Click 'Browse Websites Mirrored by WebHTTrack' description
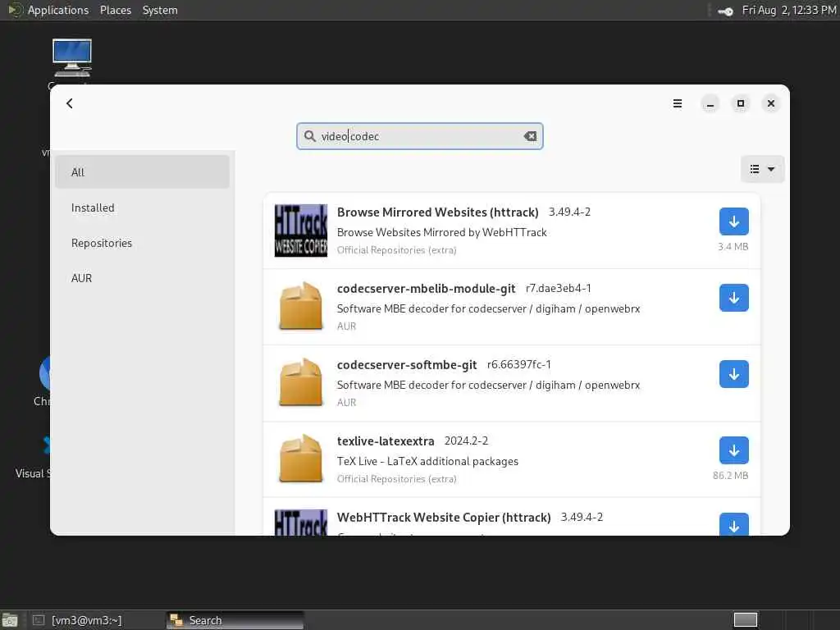This screenshot has height=630, width=840. [442, 232]
